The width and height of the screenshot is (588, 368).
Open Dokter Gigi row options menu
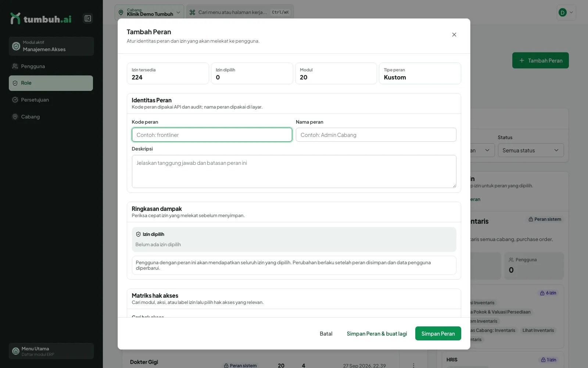413,365
